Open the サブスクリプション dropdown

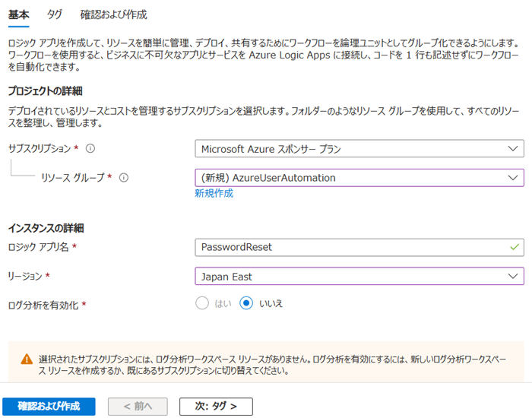point(359,148)
